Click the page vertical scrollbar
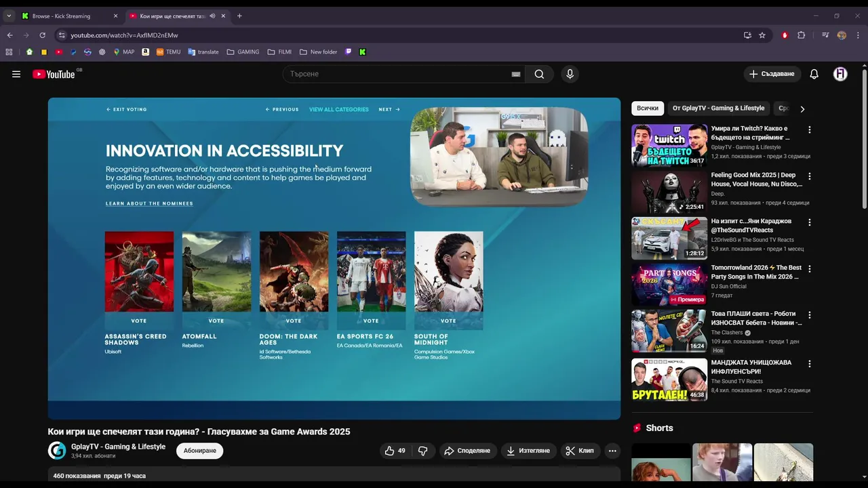868x488 pixels. point(864,140)
